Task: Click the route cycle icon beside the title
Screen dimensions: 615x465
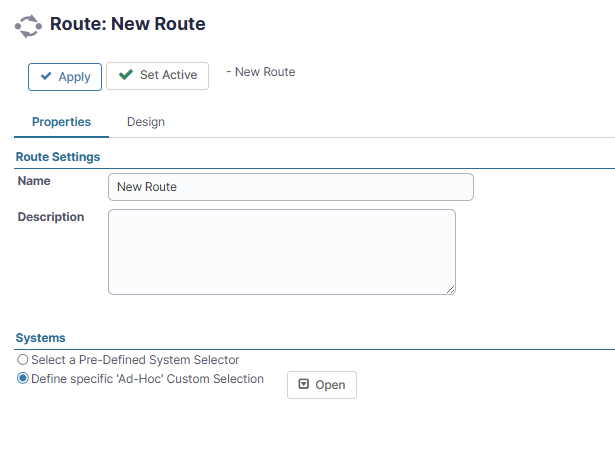Action: coord(28,26)
